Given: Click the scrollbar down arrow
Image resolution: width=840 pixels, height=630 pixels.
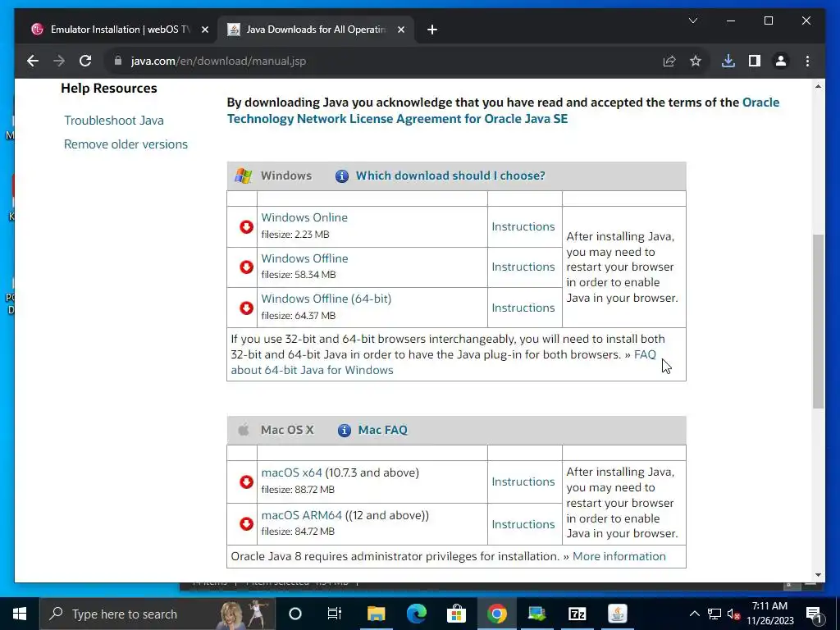Looking at the screenshot, I should point(818,575).
